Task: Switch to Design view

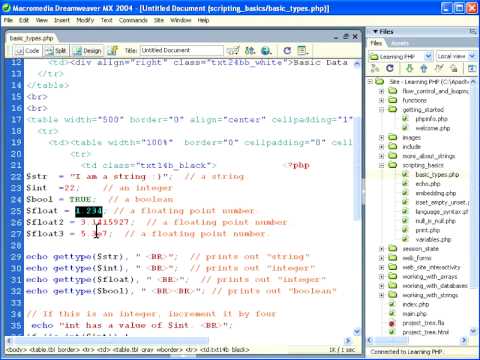Action: [87, 51]
